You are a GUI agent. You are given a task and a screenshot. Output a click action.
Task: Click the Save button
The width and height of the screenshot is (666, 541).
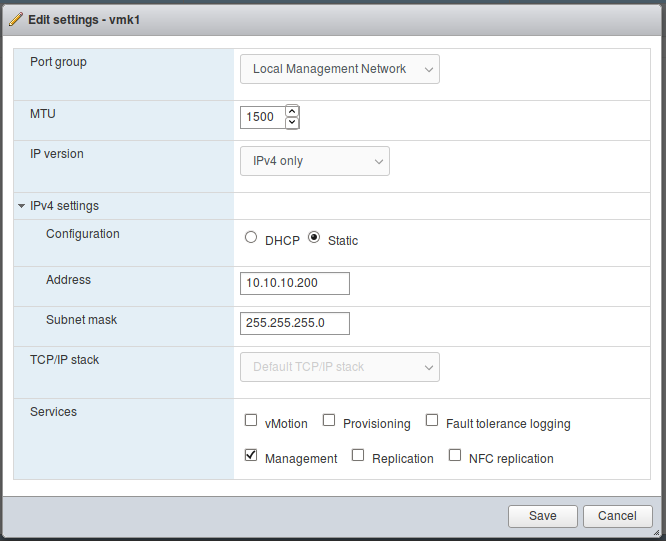[543, 516]
